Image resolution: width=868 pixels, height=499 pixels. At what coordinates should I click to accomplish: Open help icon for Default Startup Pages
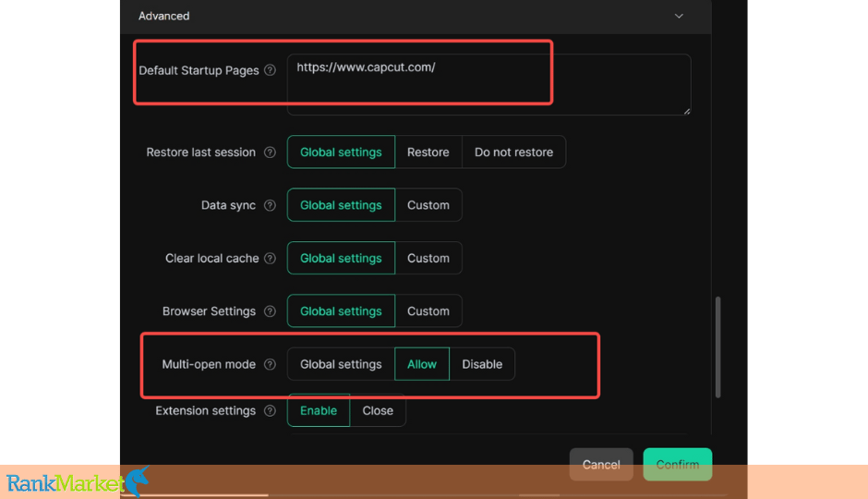click(x=270, y=70)
